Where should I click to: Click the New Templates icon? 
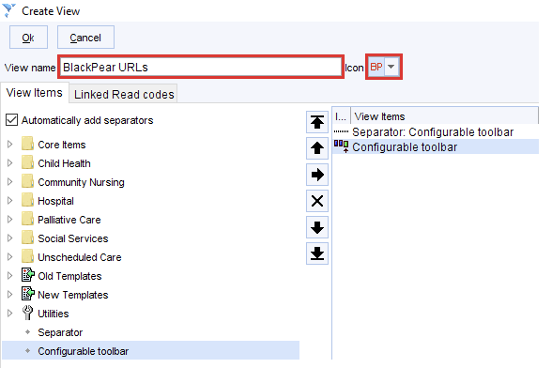click(28, 294)
